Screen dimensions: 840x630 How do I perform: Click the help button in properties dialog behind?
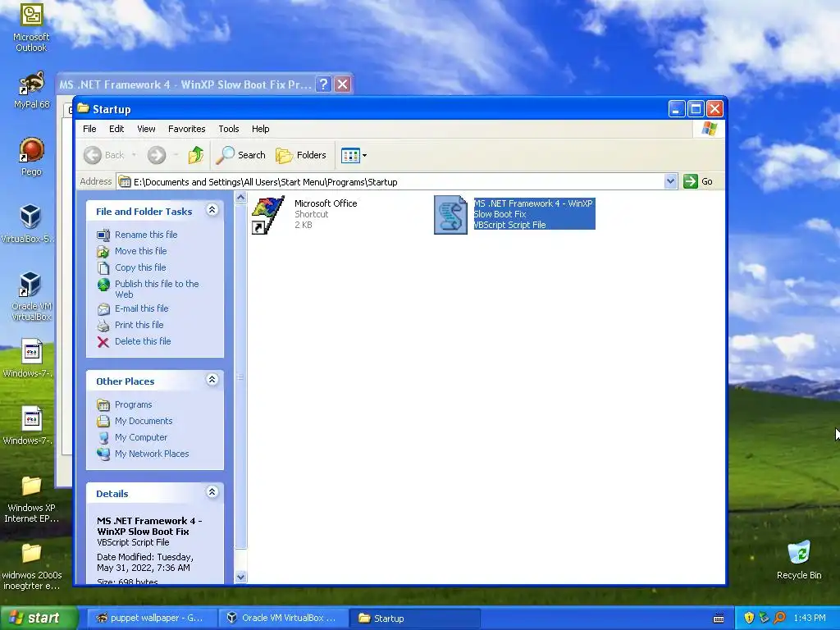click(x=323, y=84)
